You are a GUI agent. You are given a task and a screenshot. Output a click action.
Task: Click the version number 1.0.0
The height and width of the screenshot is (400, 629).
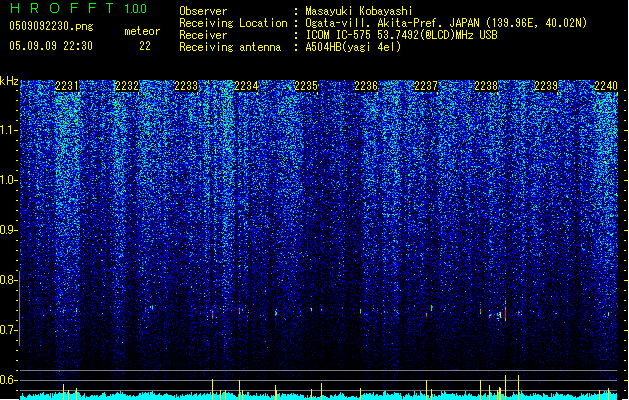tap(135, 8)
